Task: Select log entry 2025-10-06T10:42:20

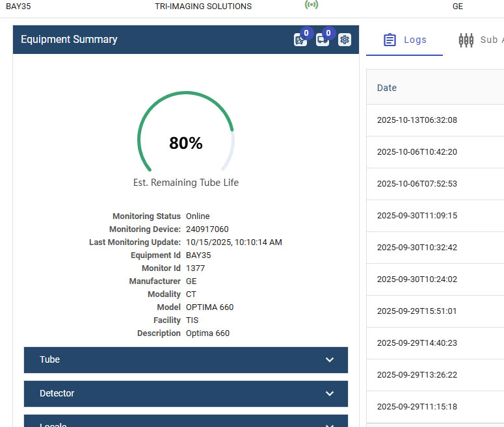Action: pos(417,152)
